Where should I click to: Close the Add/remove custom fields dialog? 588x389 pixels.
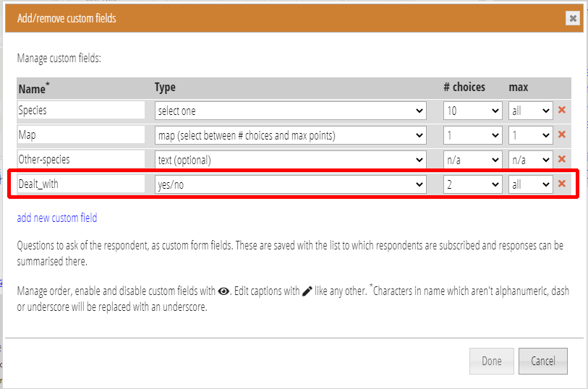coord(573,18)
